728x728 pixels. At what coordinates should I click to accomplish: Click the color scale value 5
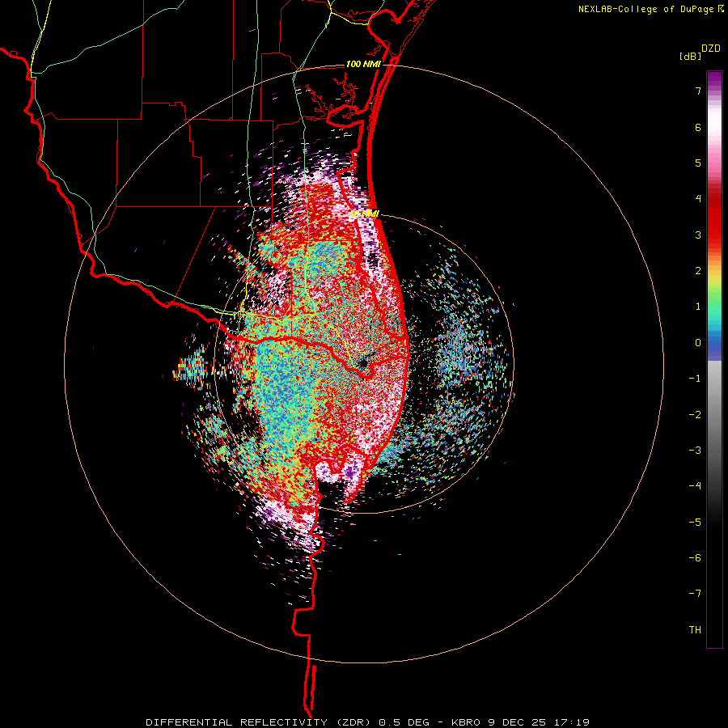coord(698,163)
